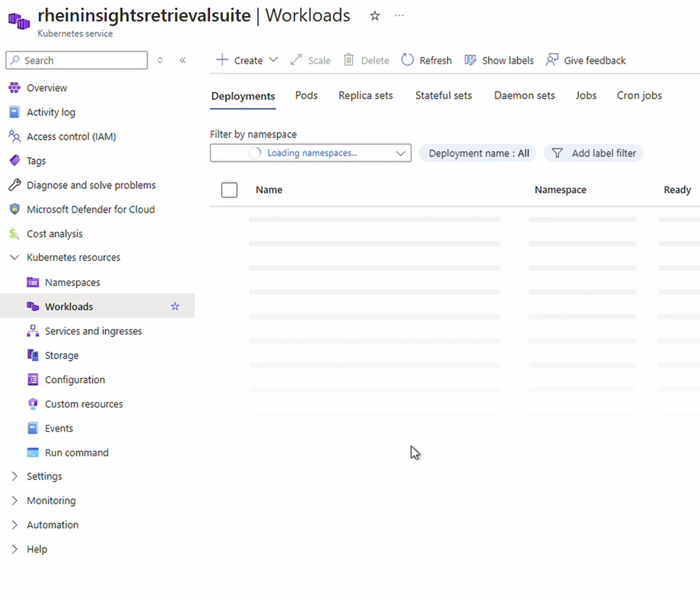Viewport: 700px width, 599px height.
Task: Select the Cron jobs tab
Action: (639, 96)
